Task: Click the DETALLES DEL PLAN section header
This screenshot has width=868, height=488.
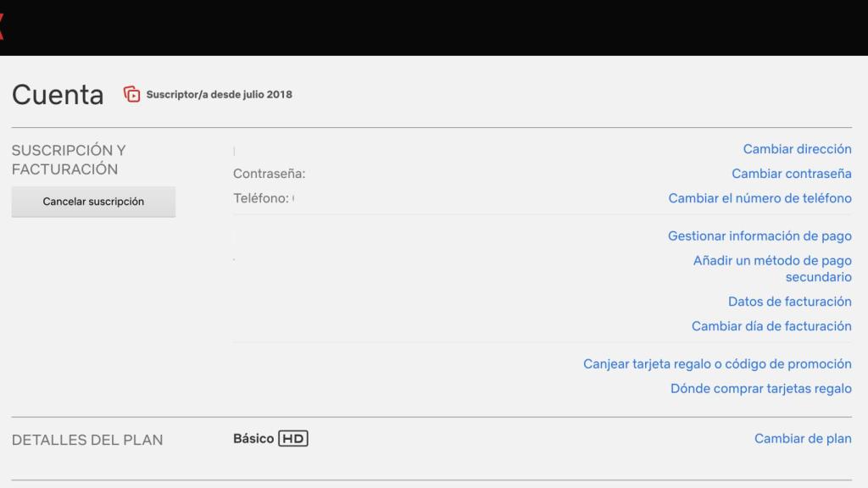Action: pyautogui.click(x=87, y=440)
